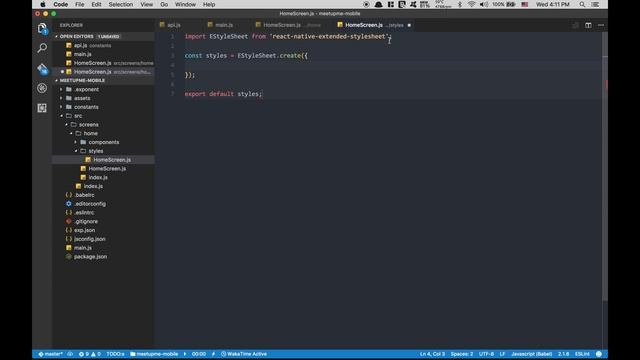The width and height of the screenshot is (640, 360).
Task: Click the sync eye icon beside master
Action: (x=70, y=354)
